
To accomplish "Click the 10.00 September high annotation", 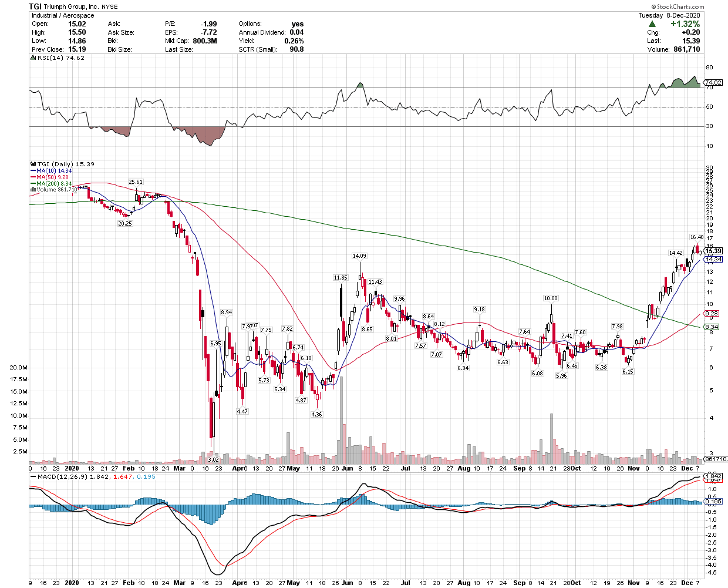I will coord(551,298).
